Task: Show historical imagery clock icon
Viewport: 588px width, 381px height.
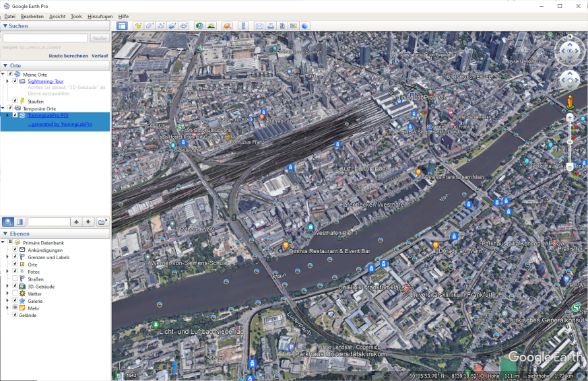Action: tap(200, 26)
